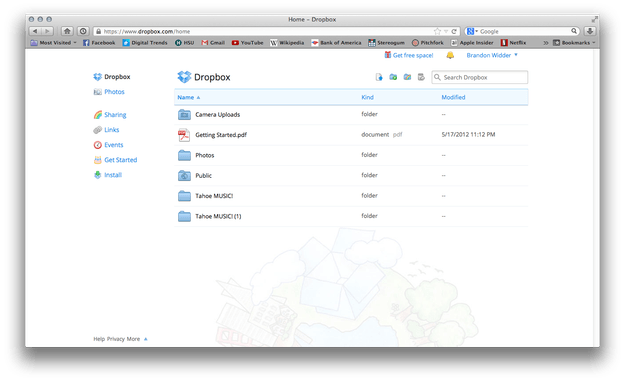Open the YouTube bookmark
The height and width of the screenshot is (382, 625).
[248, 43]
